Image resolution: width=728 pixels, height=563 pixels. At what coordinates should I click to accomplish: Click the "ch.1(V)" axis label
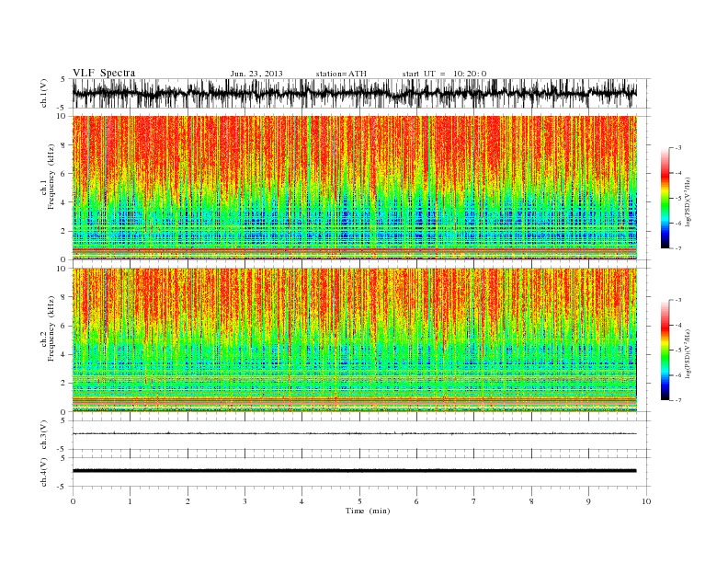[43, 93]
